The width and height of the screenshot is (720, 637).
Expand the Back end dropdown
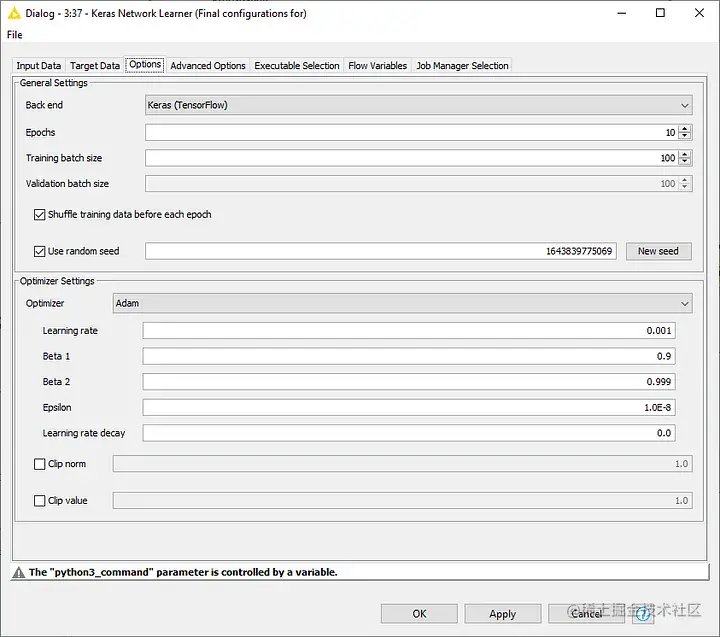(418, 105)
